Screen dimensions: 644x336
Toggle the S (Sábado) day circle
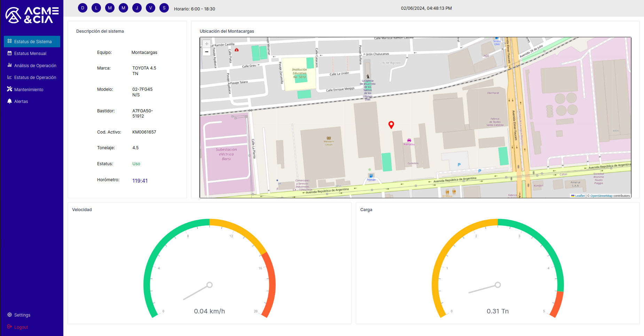(x=164, y=8)
